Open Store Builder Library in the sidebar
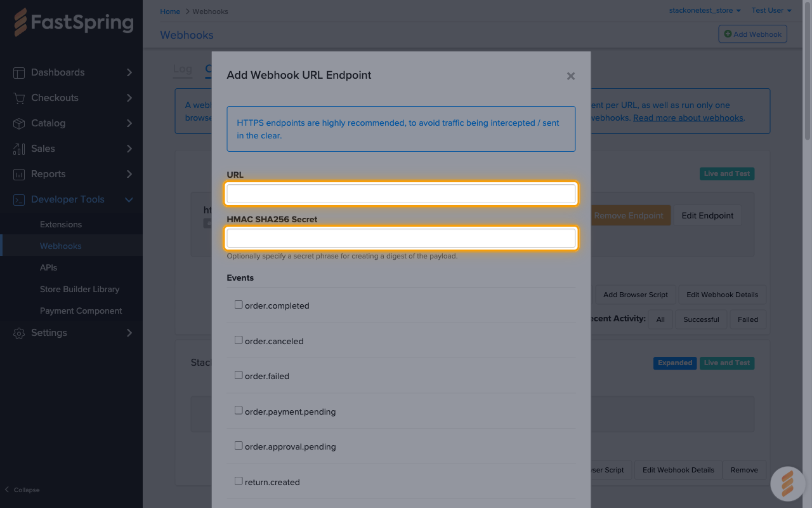Image resolution: width=812 pixels, height=508 pixels. [x=80, y=289]
